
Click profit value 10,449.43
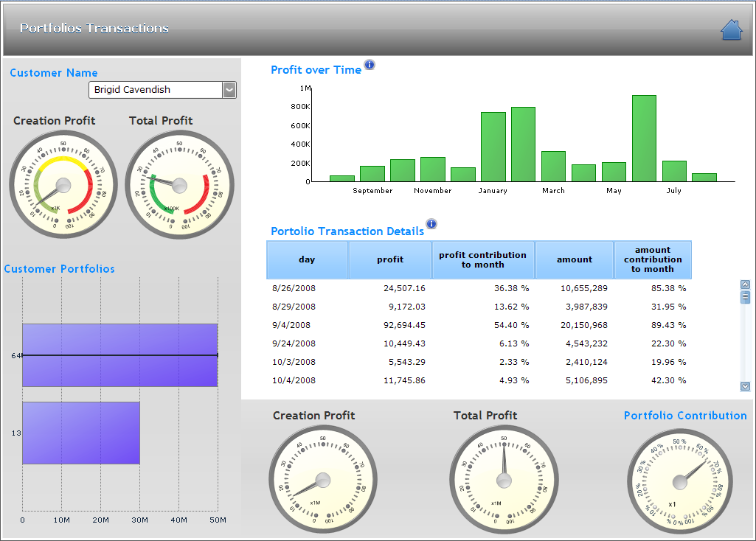click(404, 343)
